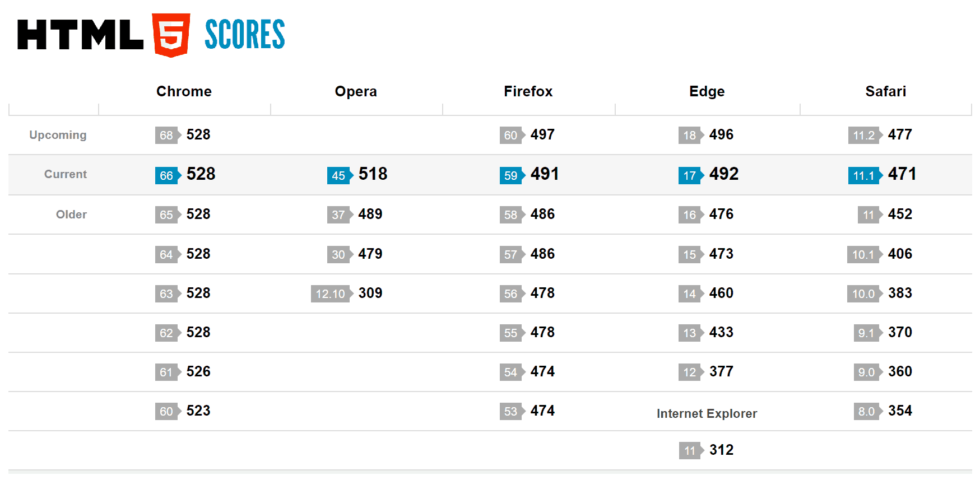
Task: Select current Chrome 66 blue badge
Action: (x=168, y=175)
